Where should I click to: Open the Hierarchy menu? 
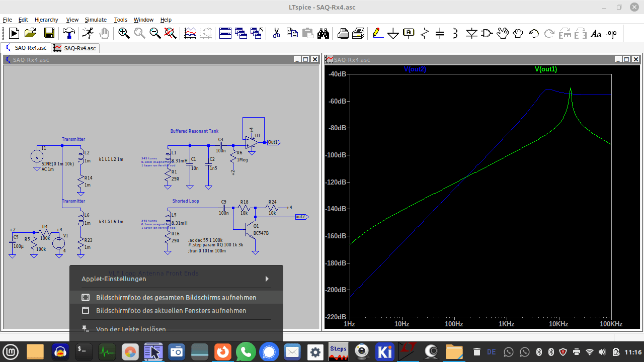pos(46,20)
